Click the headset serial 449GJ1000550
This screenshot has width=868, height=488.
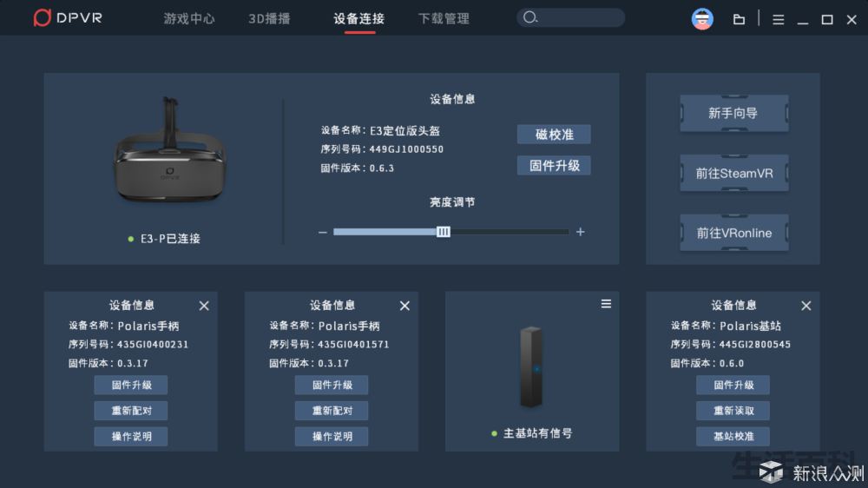coord(406,149)
